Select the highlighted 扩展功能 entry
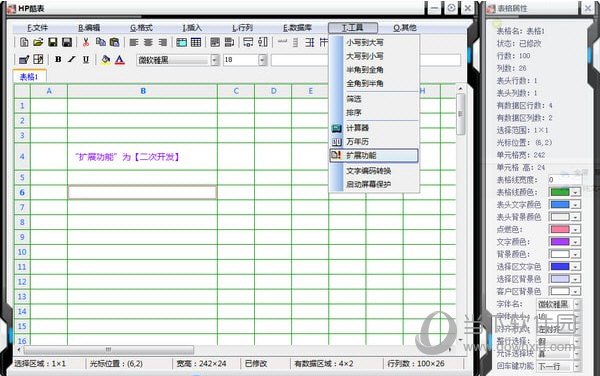Screen dimensions: 600x376 374,155
